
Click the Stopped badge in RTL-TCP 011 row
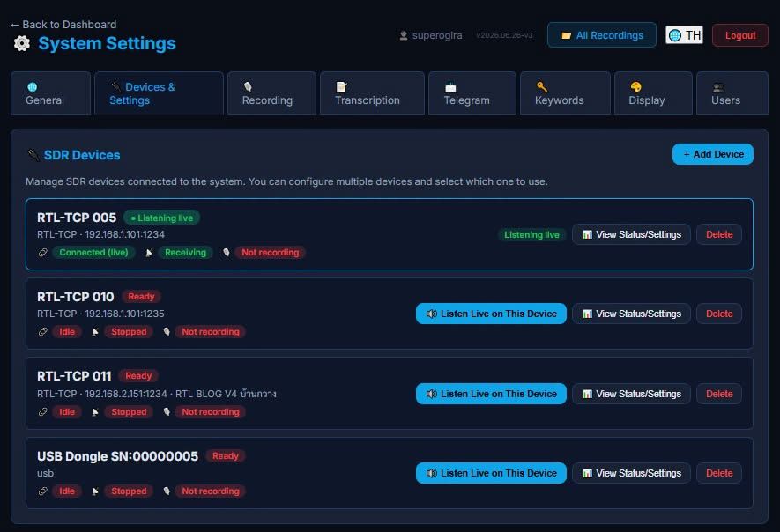(x=129, y=411)
